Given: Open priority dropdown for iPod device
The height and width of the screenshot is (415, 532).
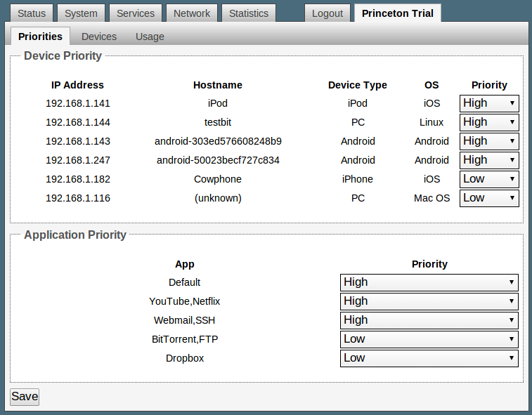Looking at the screenshot, I should coord(489,103).
